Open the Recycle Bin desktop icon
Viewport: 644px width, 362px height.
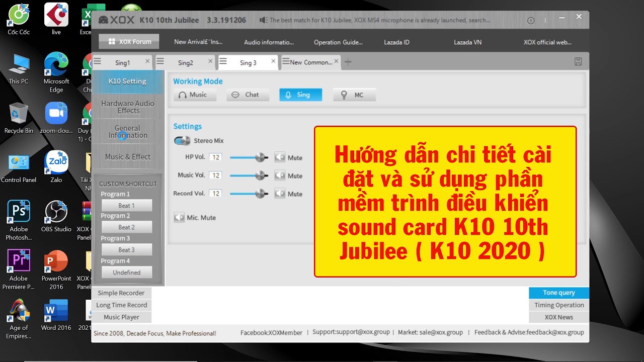coord(19,118)
